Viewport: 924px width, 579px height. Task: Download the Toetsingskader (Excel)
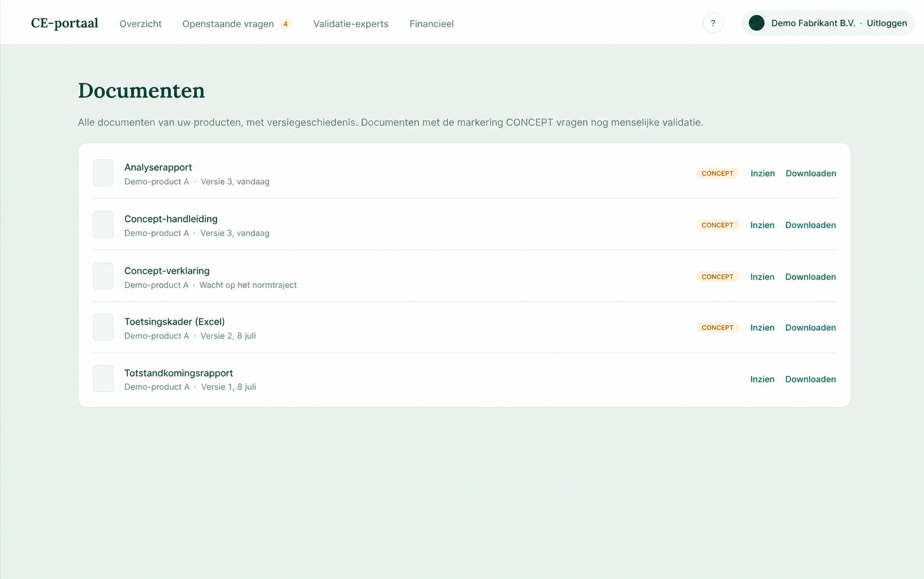coord(810,328)
